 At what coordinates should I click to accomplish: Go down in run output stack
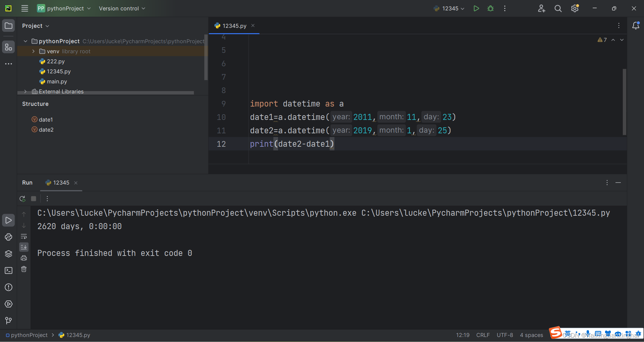[24, 225]
